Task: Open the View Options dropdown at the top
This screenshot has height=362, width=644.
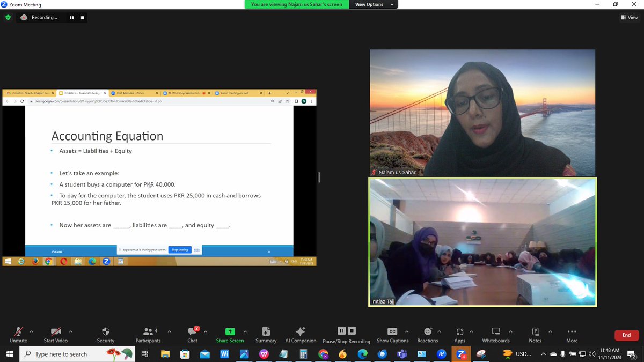Action: pyautogui.click(x=372, y=4)
